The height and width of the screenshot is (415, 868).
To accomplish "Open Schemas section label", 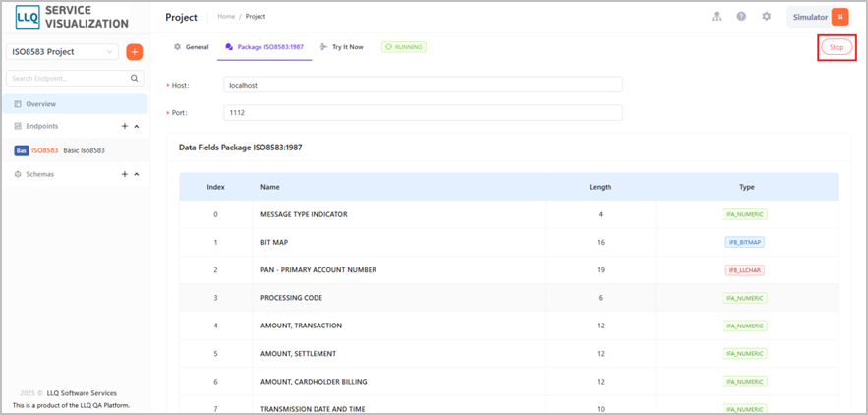I will (x=40, y=174).
